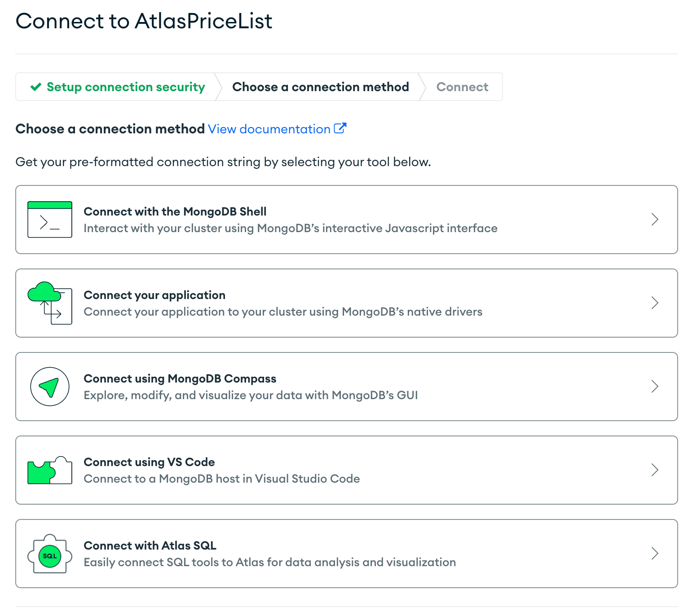Screen dimensions: 688x616
Task: Click the VS Code puzzle piece icon
Action: pyautogui.click(x=50, y=470)
